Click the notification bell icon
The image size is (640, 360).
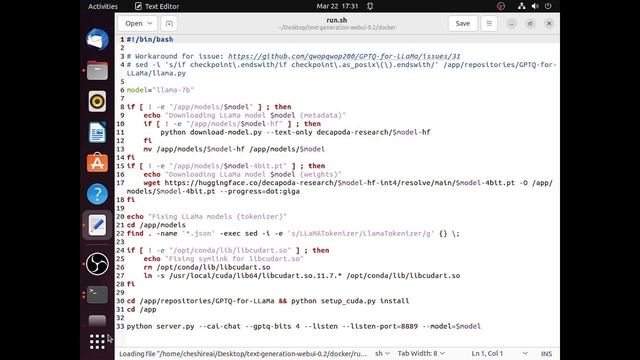(x=370, y=6)
